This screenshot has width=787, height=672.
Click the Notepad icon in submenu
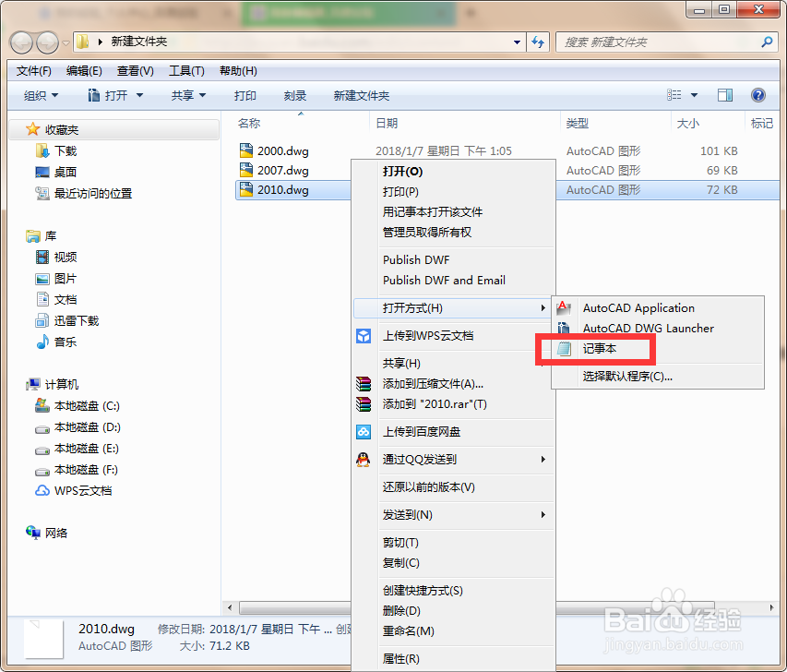(x=564, y=349)
